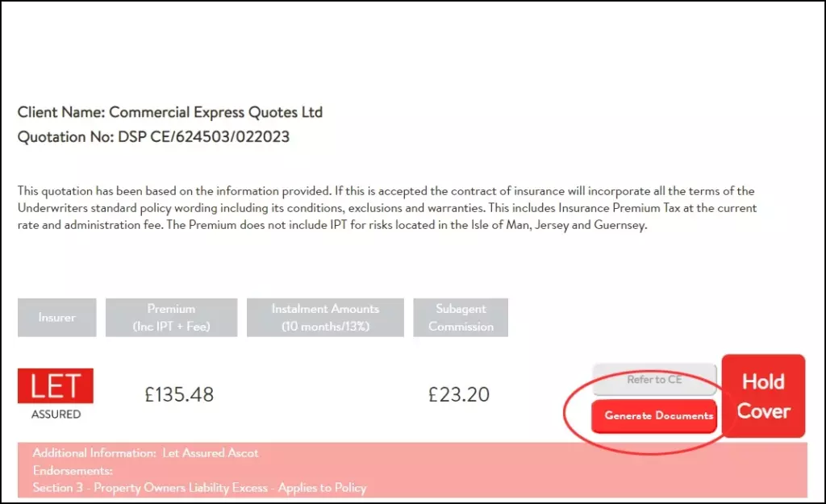Click the Instalment Amounts column header
826x504 pixels.
coord(325,318)
